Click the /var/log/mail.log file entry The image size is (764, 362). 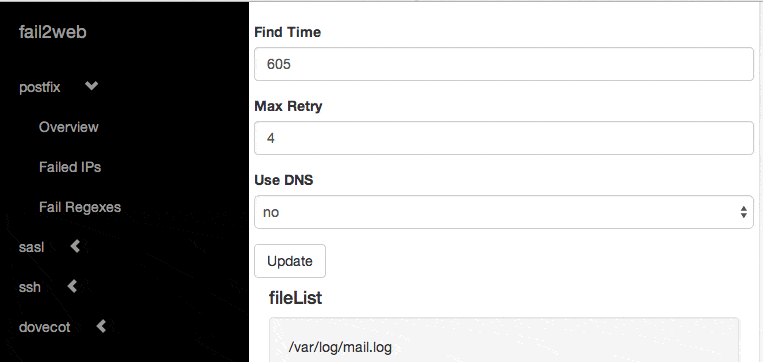(340, 347)
